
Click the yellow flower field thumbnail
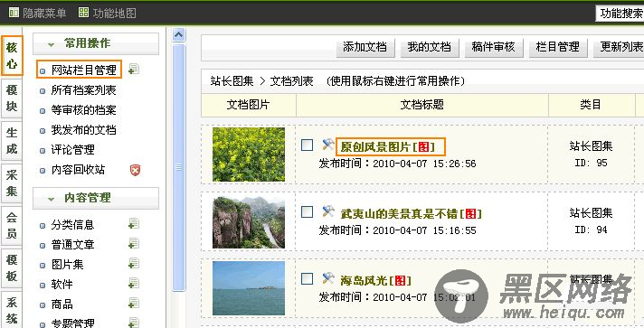click(249, 155)
